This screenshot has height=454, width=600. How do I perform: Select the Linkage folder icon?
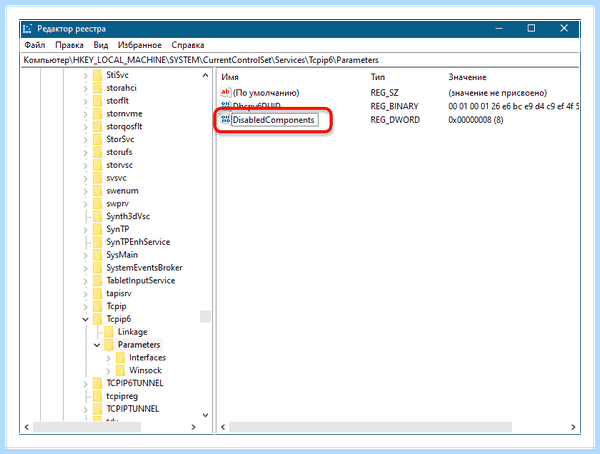[x=109, y=332]
